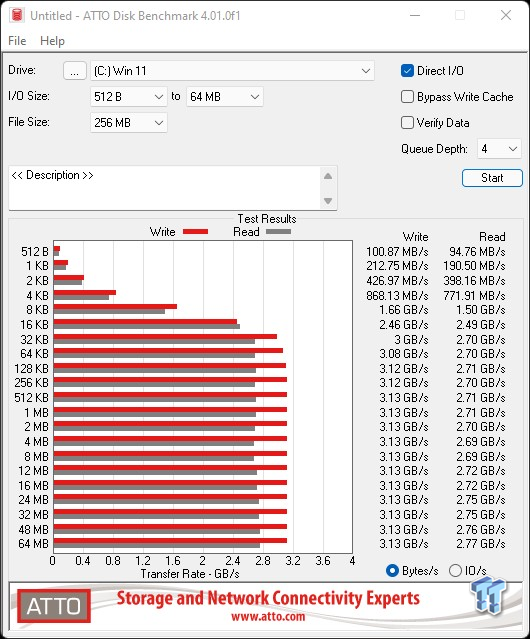Click the Start benchmark button
The height and width of the screenshot is (639, 530).
pos(492,178)
